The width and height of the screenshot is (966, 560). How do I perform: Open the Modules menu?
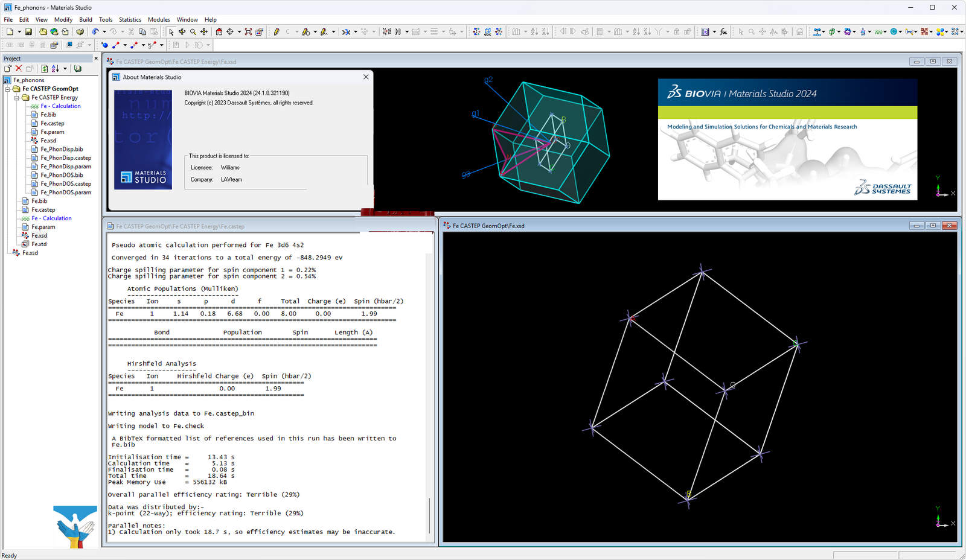pyautogui.click(x=159, y=19)
